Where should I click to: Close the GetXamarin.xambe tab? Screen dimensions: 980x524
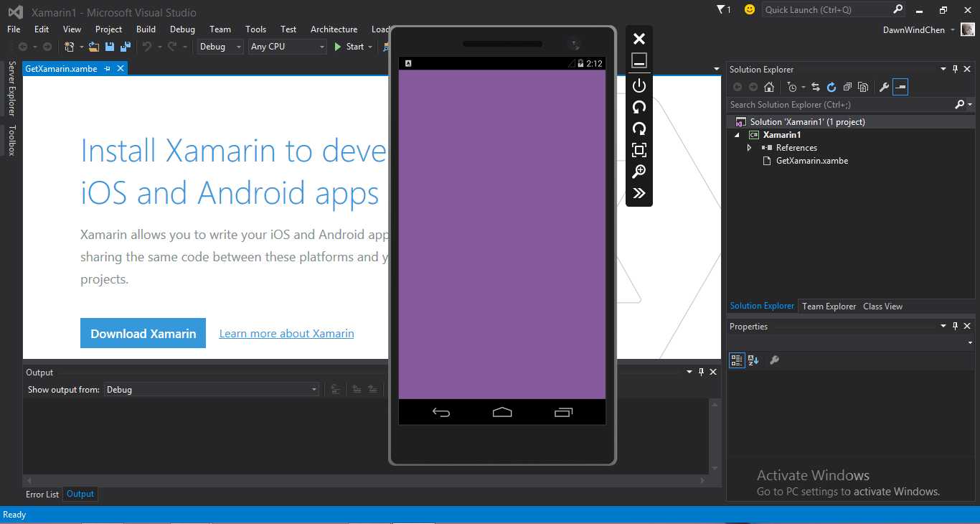click(121, 68)
